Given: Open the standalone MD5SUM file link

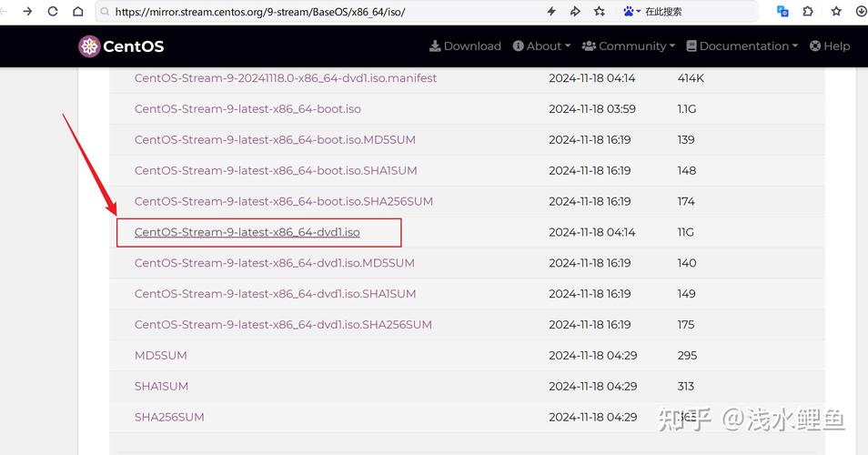Looking at the screenshot, I should click(x=160, y=356).
